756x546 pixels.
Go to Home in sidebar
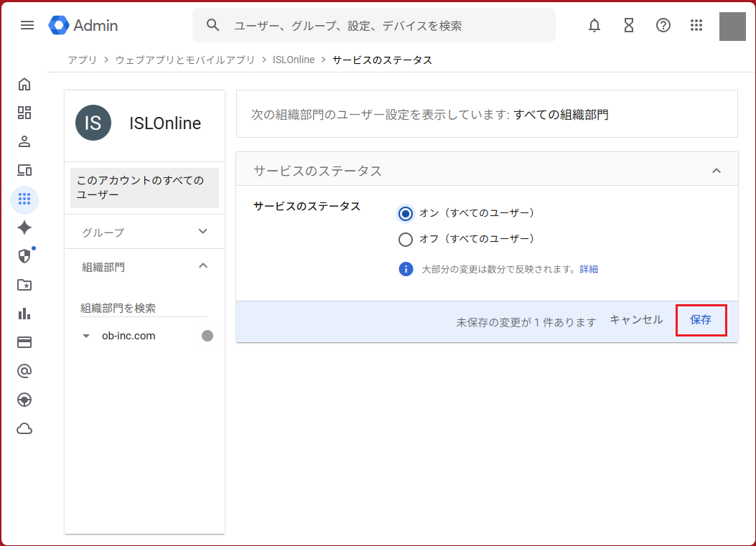point(24,85)
